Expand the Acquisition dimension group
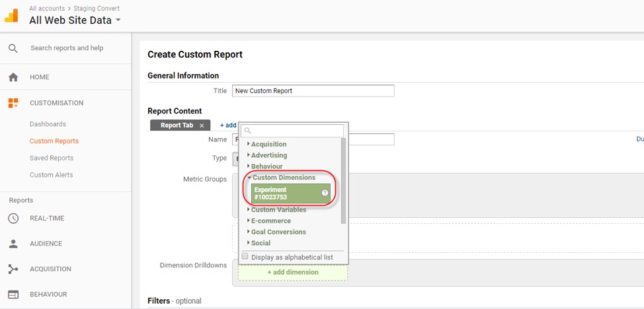644x309 pixels. point(268,144)
